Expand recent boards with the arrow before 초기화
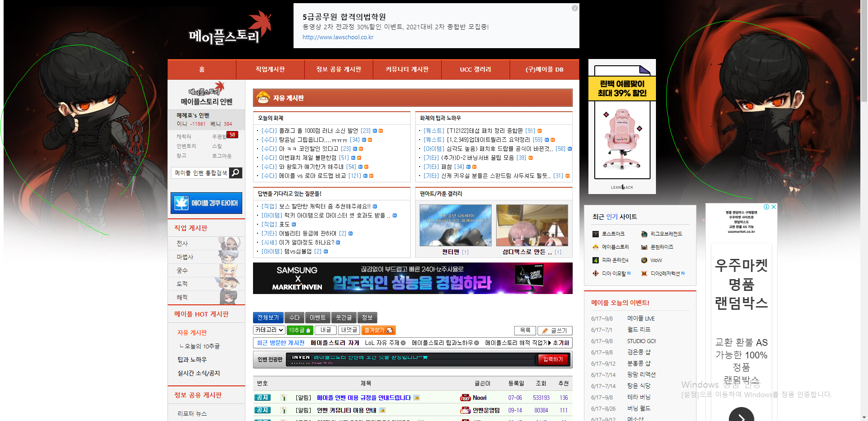Screen dimensions: 868x421 (549, 343)
